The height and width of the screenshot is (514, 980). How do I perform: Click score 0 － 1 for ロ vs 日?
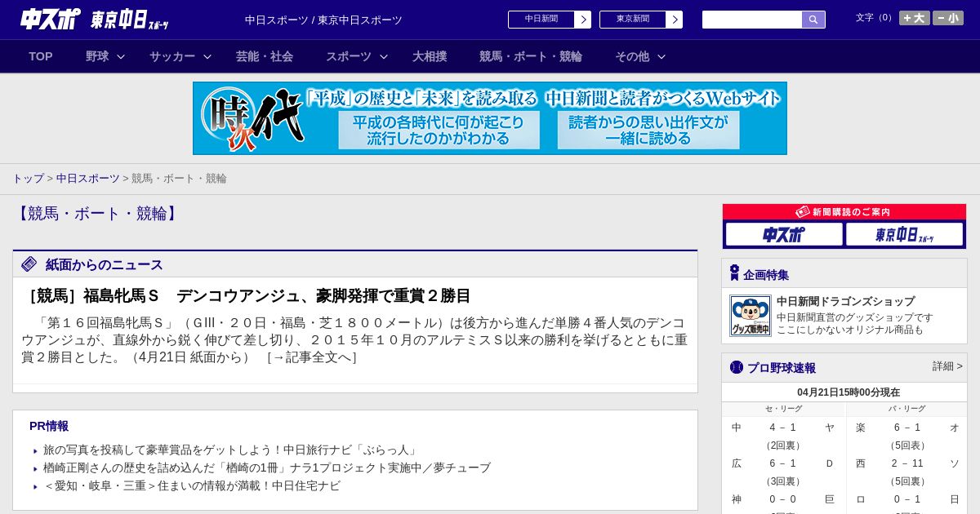906,499
